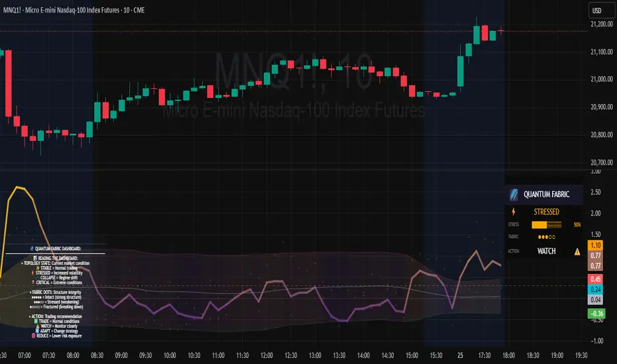Screen dimensions: 617x364
Task: Select the orange 1.10 indicator value label
Action: 595,246
